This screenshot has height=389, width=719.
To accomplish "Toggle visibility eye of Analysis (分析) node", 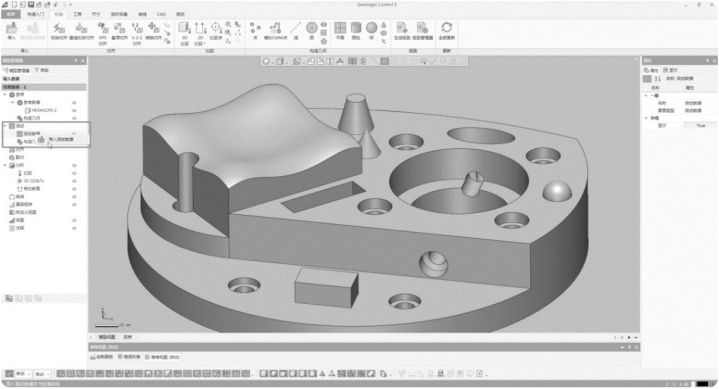I will 74,165.
